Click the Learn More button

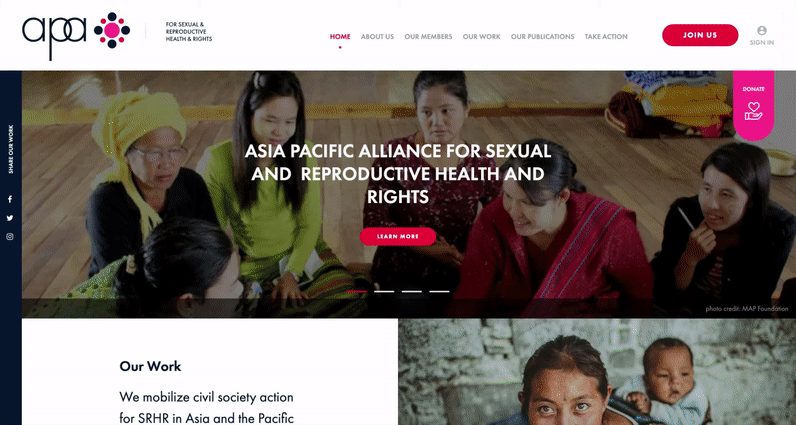(x=398, y=237)
